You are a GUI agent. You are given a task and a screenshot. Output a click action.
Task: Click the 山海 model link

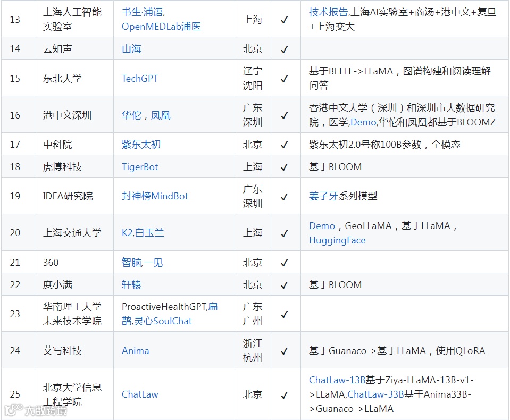pyautogui.click(x=131, y=49)
